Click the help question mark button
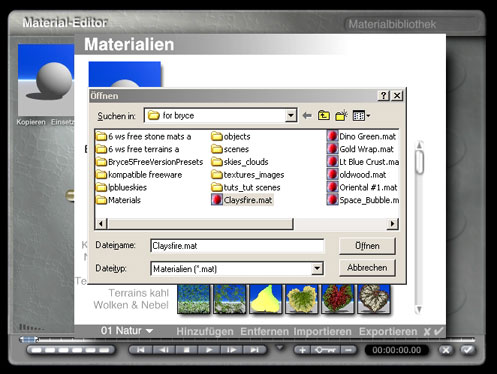This screenshot has width=497, height=374. click(x=384, y=96)
